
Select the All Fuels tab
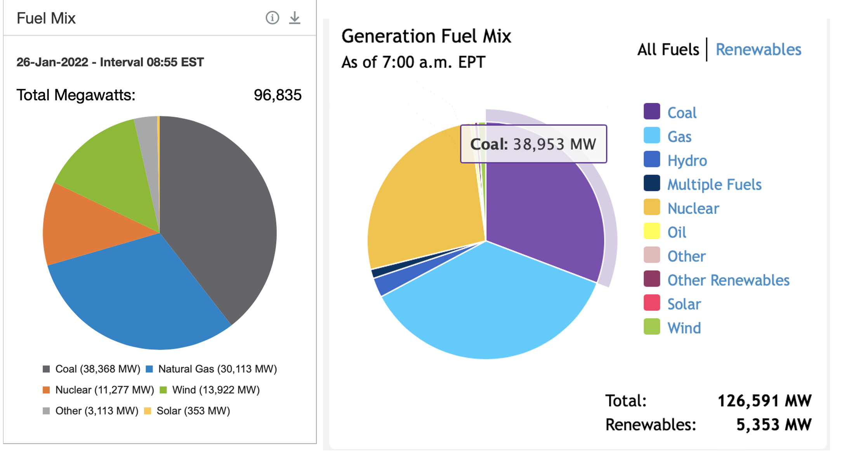(668, 50)
